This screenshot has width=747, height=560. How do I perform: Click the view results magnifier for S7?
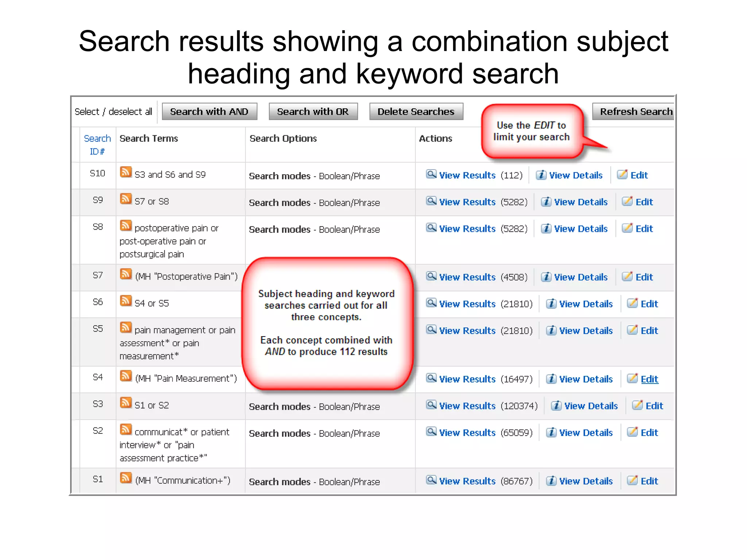click(431, 276)
